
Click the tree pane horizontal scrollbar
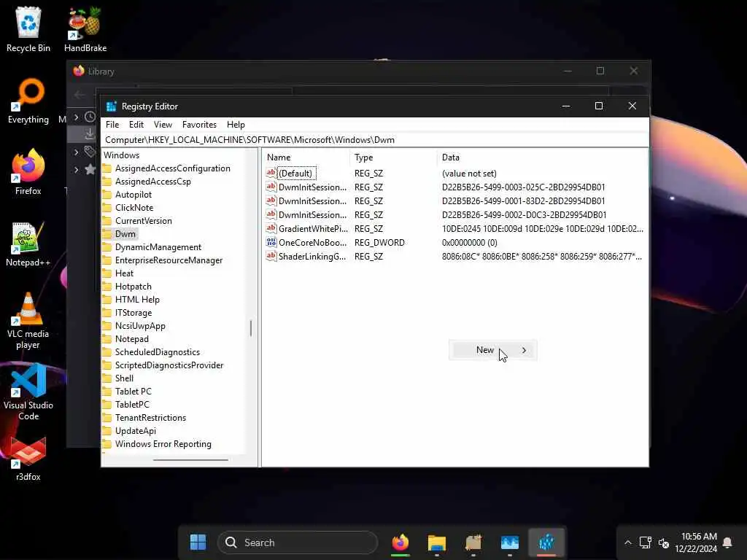point(190,460)
